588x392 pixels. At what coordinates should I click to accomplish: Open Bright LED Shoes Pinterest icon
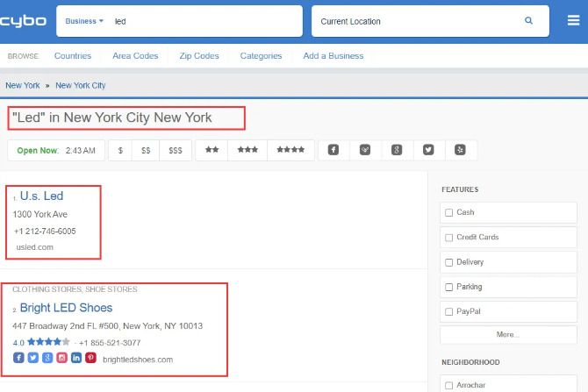(90, 359)
